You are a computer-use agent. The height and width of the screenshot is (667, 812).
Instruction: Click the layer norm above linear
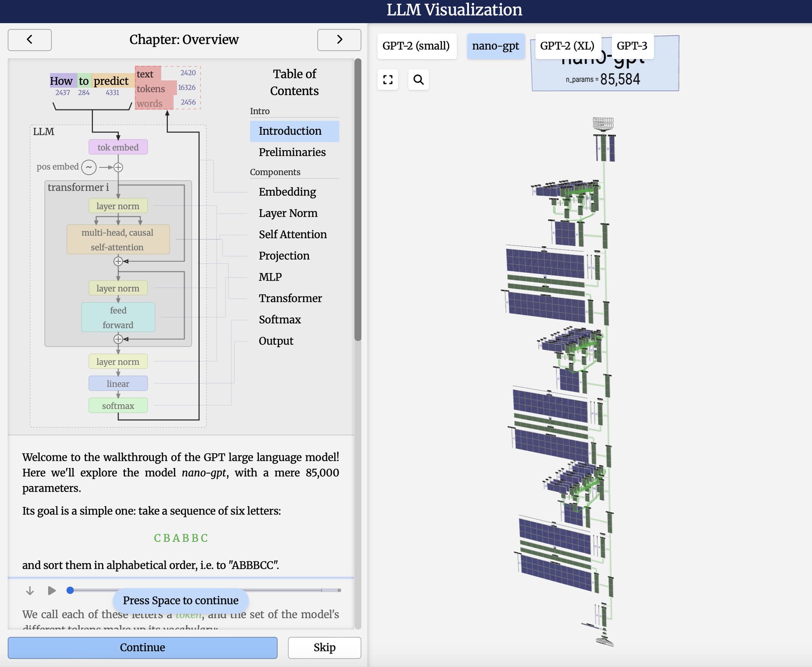pyautogui.click(x=118, y=361)
